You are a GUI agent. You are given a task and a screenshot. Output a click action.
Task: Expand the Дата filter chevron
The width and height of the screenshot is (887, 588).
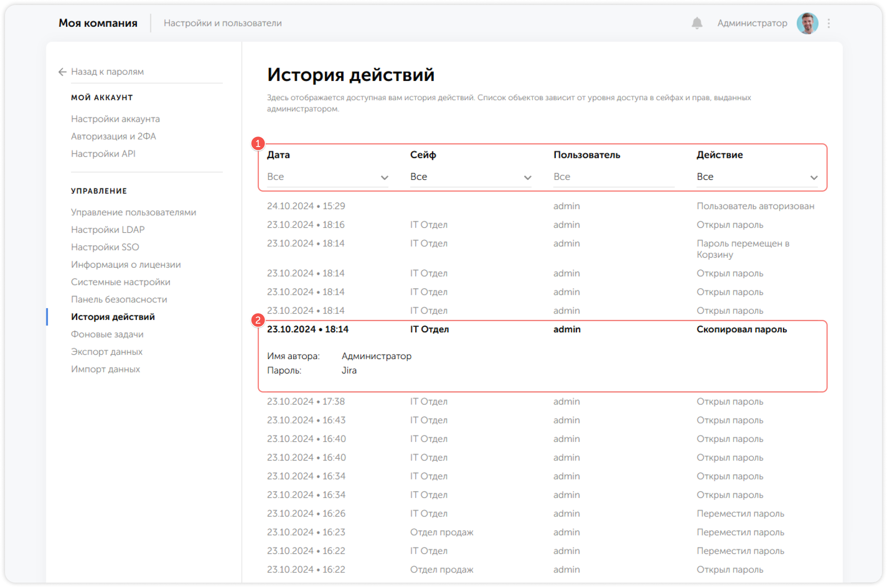point(385,177)
